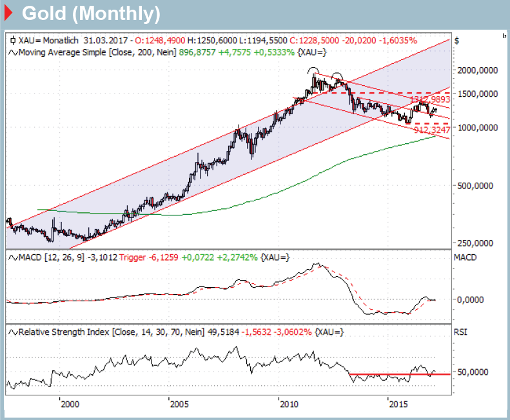Click the MACD axis title at right
The width and height of the screenshot is (510, 420).
(465, 257)
